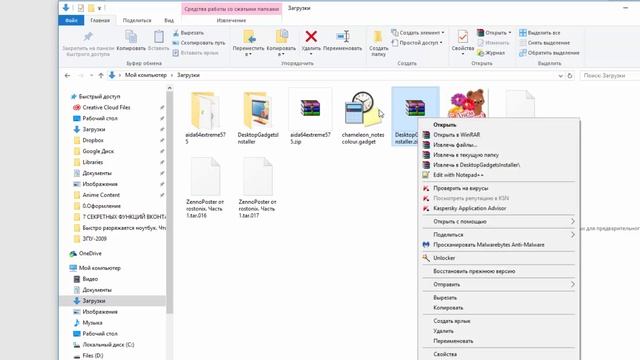Click the New folder icon
Viewport: 640px width, 360px height.
click(x=378, y=36)
